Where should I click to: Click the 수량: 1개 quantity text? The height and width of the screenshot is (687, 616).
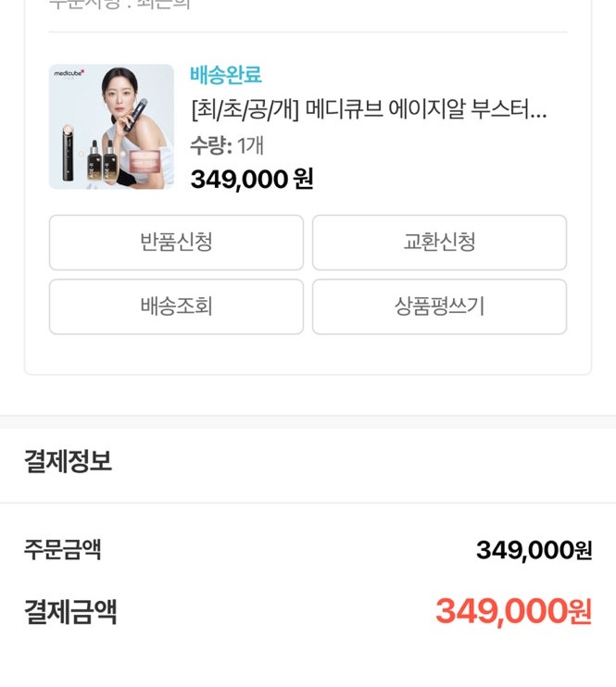click(227, 145)
